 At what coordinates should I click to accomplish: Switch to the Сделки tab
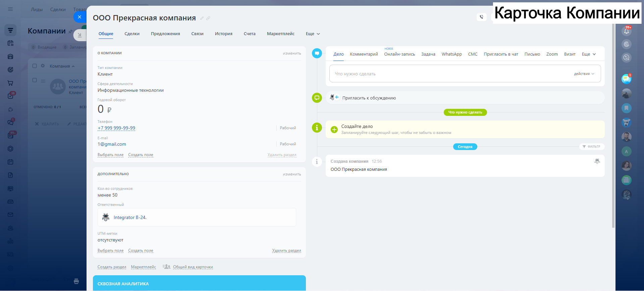132,34
